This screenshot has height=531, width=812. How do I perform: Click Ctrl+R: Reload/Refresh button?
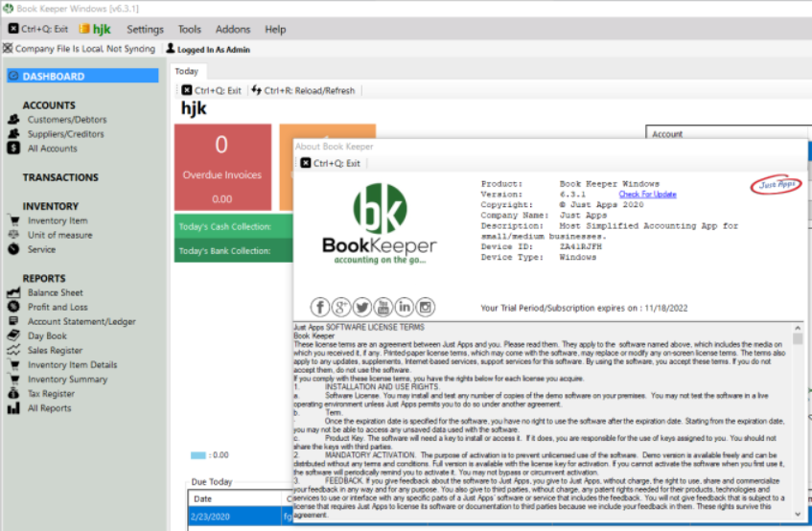pos(304,90)
